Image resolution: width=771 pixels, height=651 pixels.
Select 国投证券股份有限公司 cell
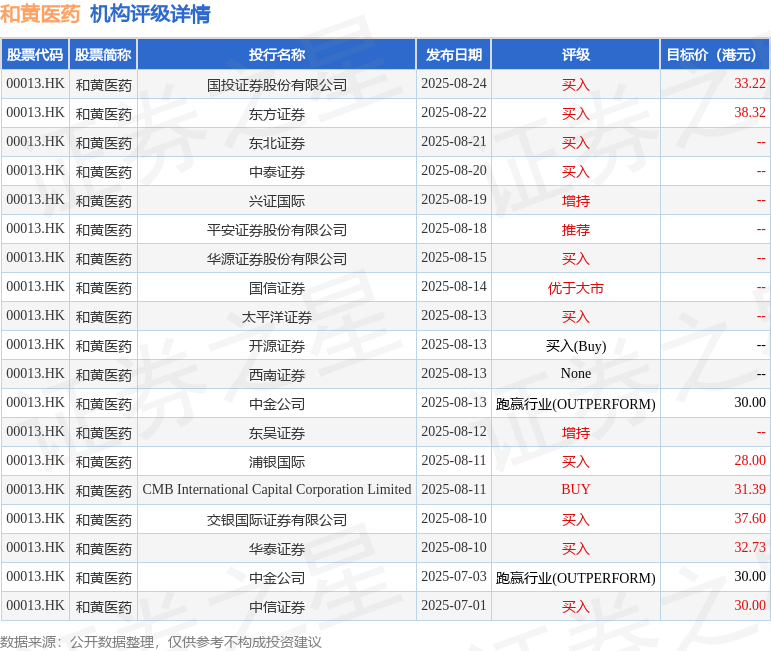click(277, 85)
